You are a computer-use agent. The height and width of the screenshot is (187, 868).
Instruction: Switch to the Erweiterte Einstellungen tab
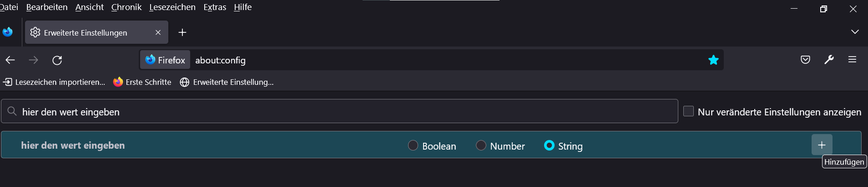pyautogui.click(x=86, y=33)
